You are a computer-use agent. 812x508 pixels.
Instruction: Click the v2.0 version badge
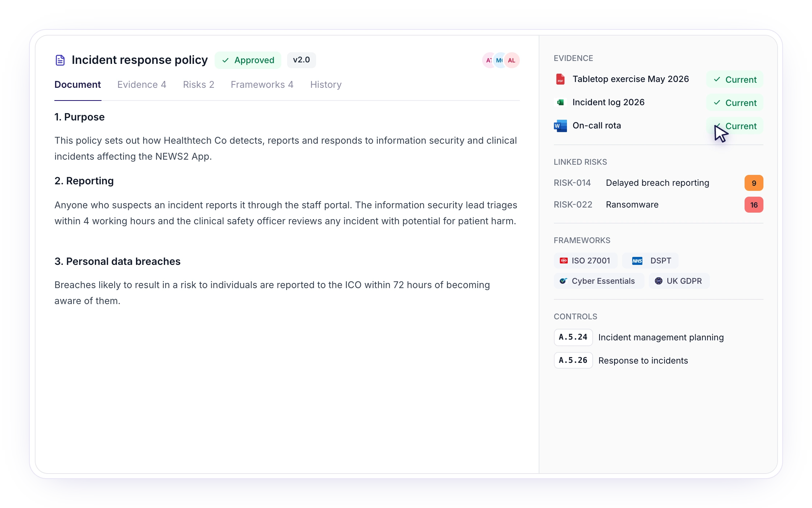[x=301, y=60]
